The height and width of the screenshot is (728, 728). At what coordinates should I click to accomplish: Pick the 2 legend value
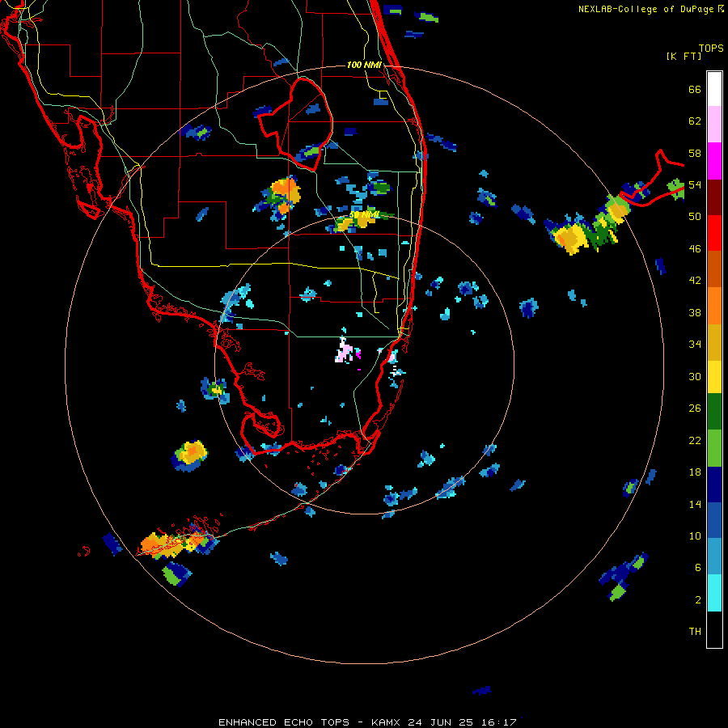tap(698, 600)
